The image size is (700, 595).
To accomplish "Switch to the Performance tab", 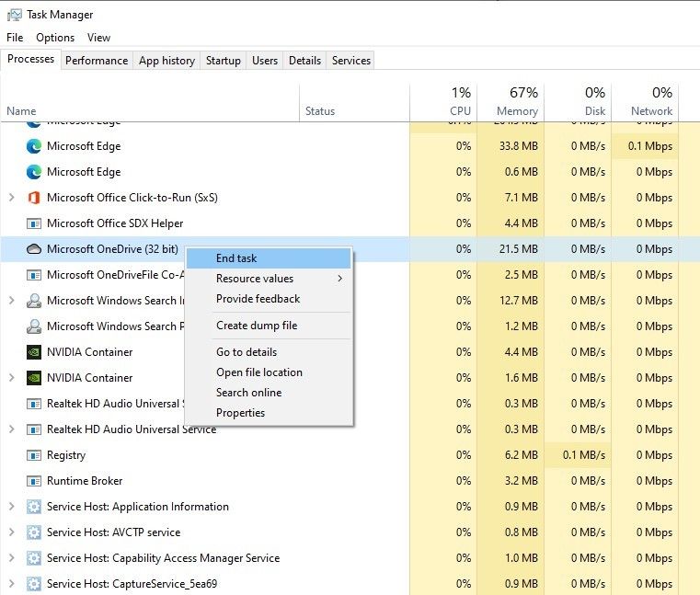I will (x=97, y=61).
